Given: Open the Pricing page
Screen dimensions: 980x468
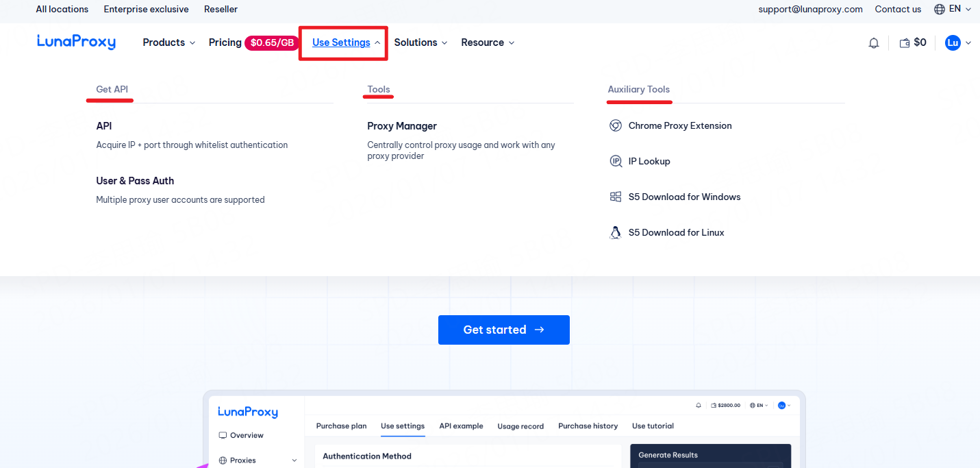Looking at the screenshot, I should click(225, 42).
